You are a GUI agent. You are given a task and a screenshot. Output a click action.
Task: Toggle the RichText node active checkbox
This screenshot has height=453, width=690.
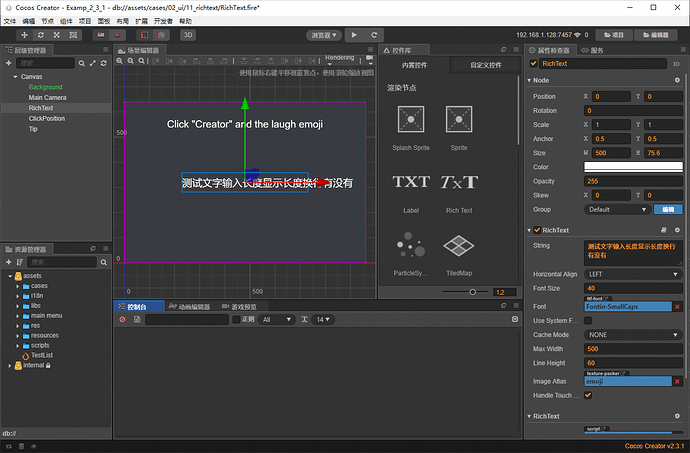pos(534,63)
